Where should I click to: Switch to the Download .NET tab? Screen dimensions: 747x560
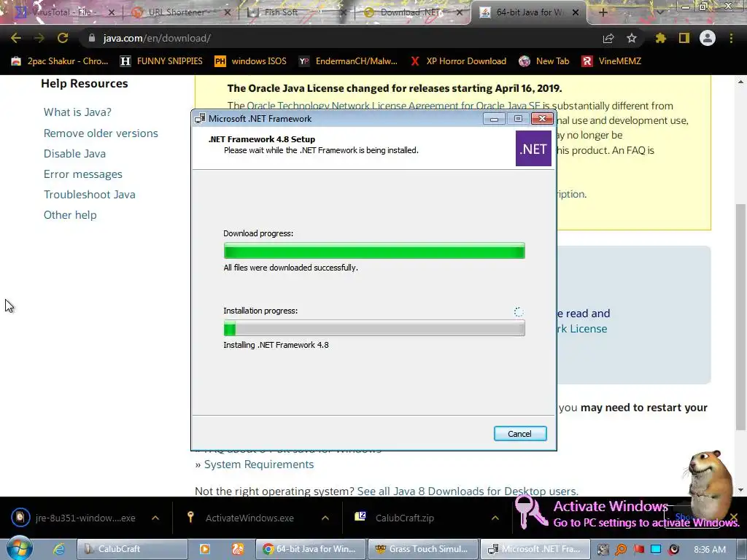tap(412, 12)
